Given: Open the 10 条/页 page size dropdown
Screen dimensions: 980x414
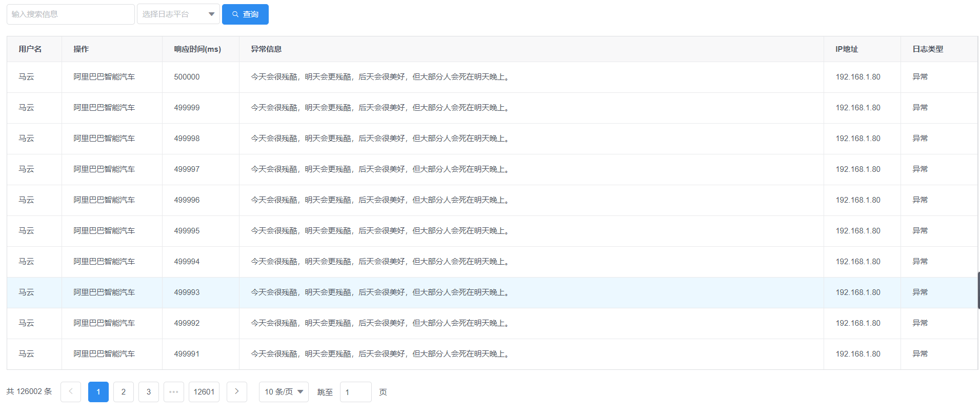Looking at the screenshot, I should [284, 392].
